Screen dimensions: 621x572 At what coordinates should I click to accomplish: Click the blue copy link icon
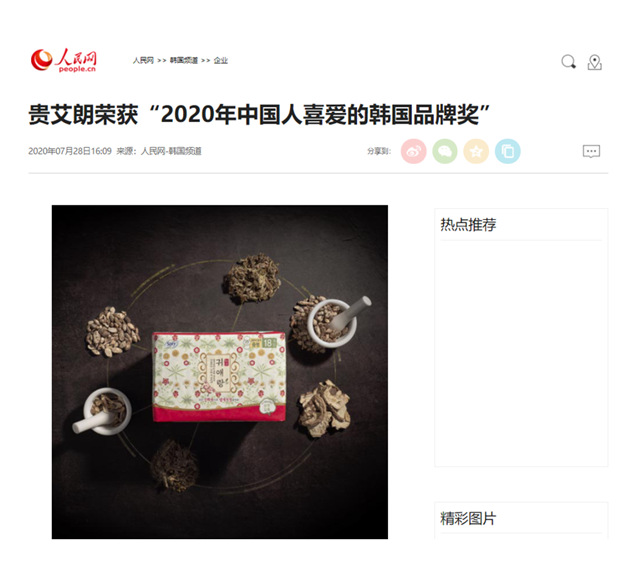[x=507, y=151]
